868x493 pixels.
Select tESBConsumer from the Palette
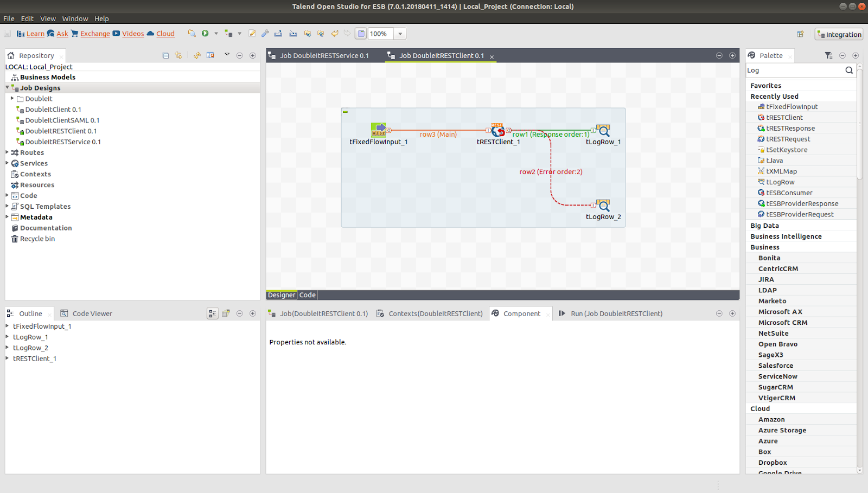(789, 193)
